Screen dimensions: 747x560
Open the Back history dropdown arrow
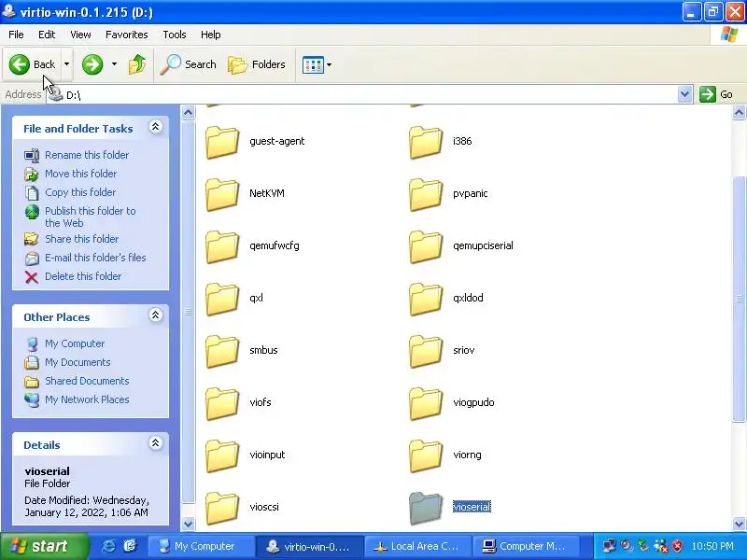coord(66,64)
